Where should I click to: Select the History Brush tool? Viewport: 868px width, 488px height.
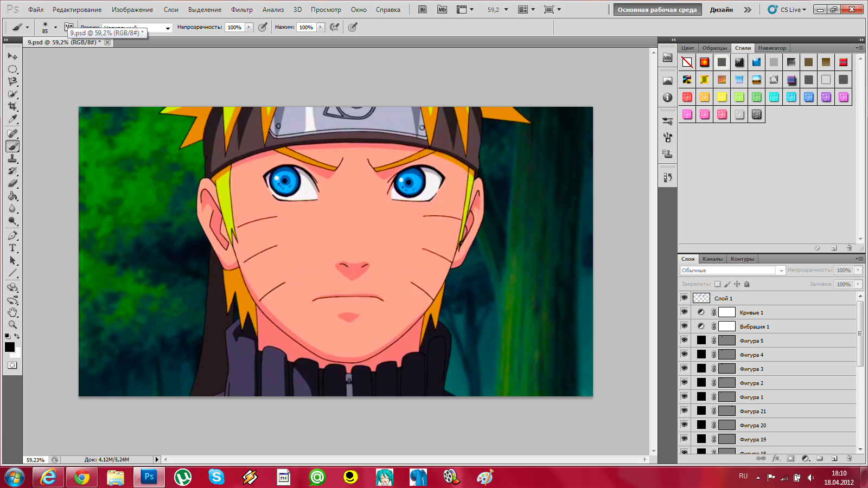(x=12, y=171)
